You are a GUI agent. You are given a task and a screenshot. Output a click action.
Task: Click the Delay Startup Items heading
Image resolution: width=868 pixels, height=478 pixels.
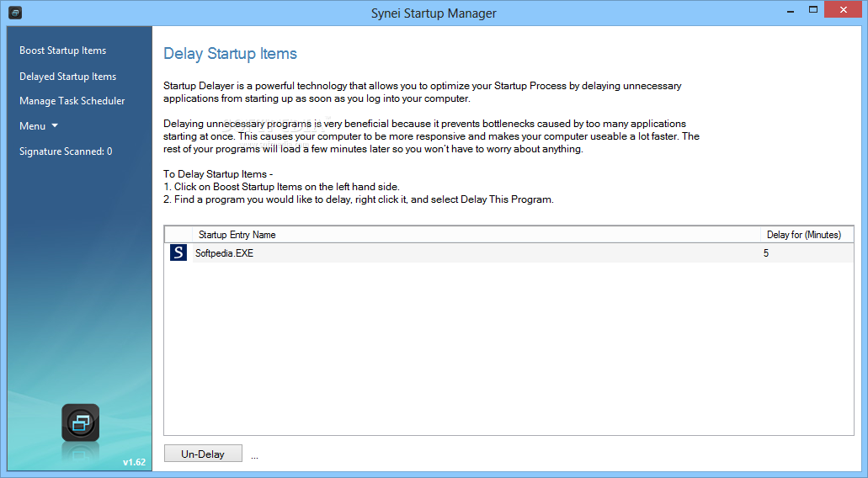coord(231,54)
